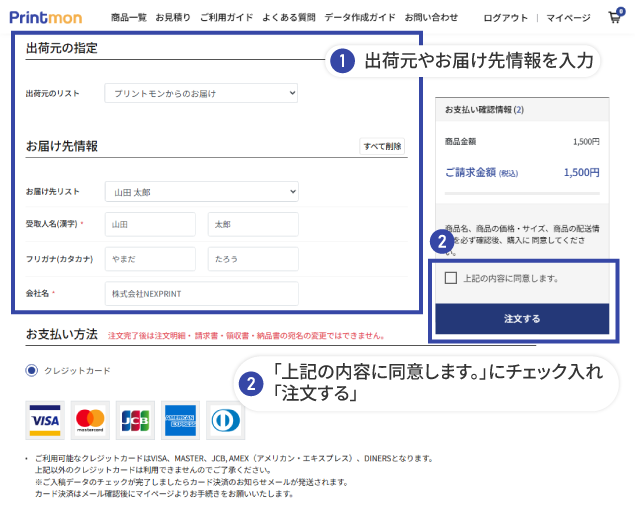Click the Diners Club card icon
This screenshot has height=531, width=635.
[225, 420]
